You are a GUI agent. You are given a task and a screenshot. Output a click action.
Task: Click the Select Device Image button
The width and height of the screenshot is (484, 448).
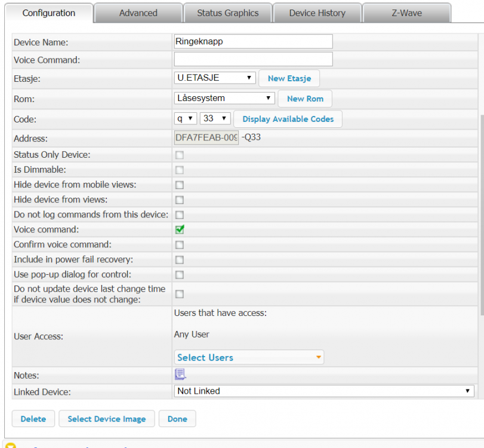(106, 419)
